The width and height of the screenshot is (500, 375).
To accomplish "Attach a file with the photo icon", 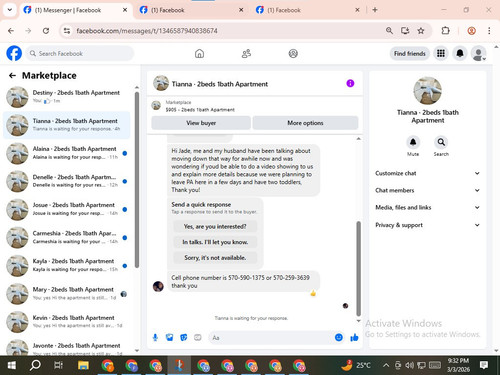I will pos(170,338).
